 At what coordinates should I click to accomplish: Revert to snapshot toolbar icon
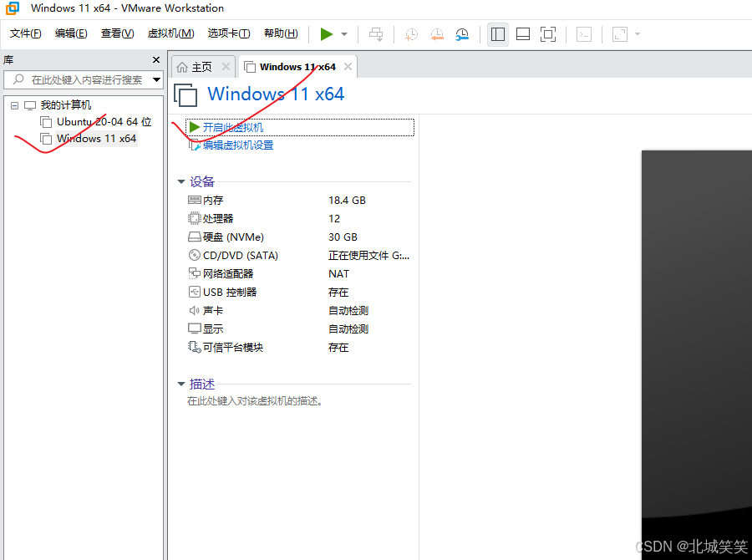click(x=436, y=34)
